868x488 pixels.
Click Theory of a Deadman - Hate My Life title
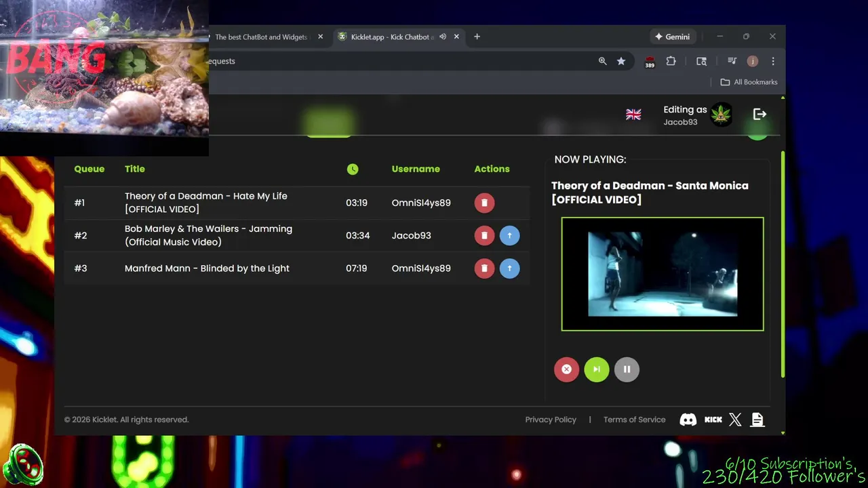[206, 203]
